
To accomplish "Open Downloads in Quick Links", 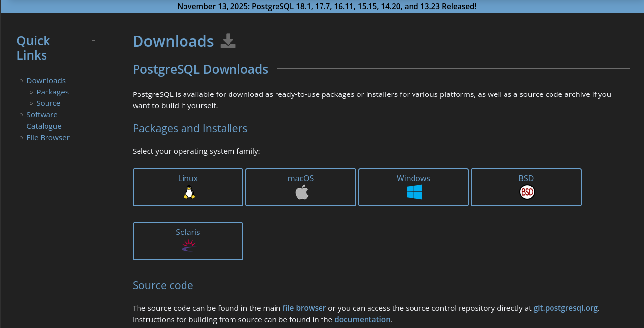I will pos(46,81).
